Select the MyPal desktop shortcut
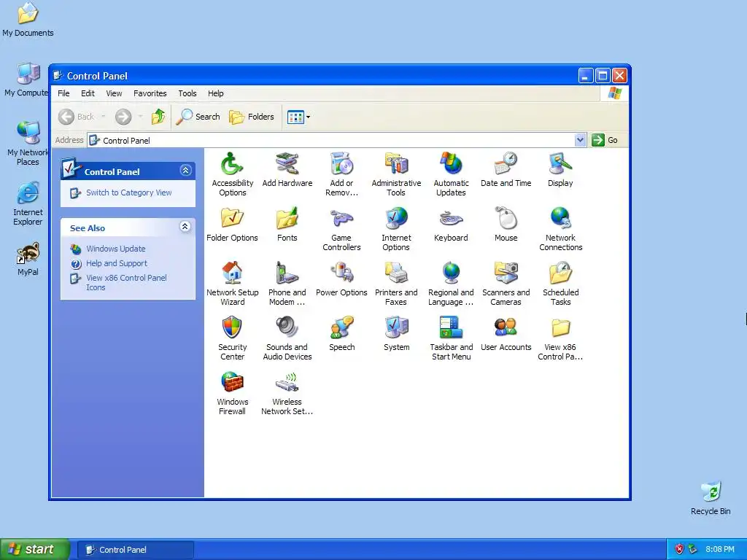This screenshot has height=560, width=747. click(x=28, y=259)
